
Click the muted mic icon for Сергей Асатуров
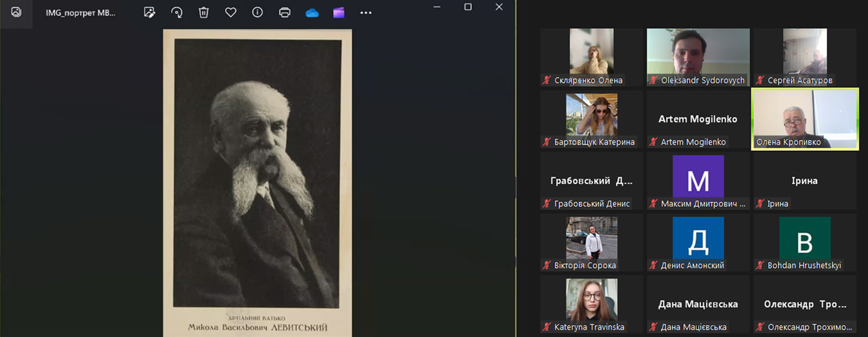(x=760, y=80)
